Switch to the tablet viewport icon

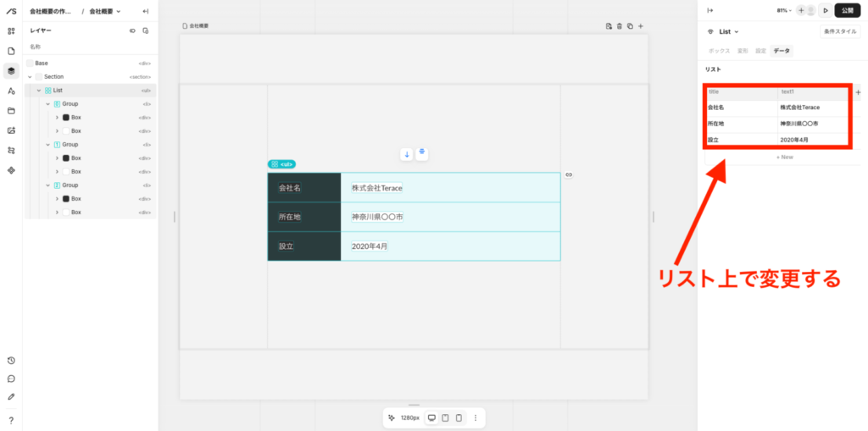pos(445,417)
